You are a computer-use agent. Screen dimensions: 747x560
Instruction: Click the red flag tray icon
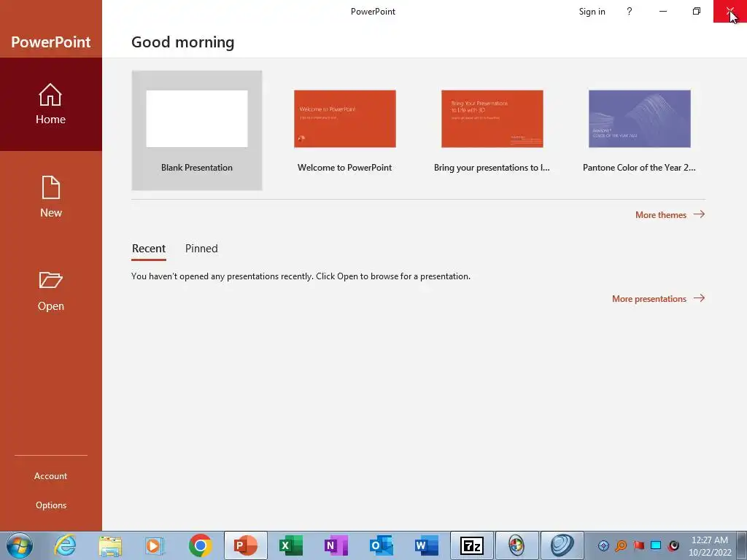[638, 545]
